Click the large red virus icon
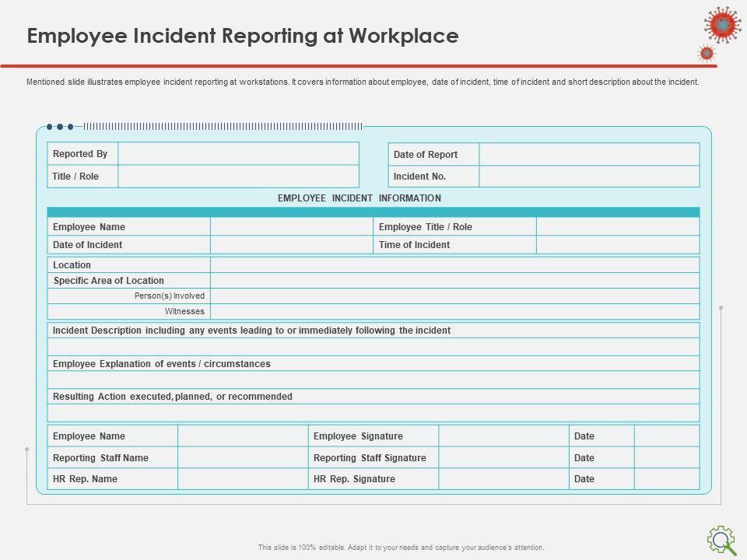The height and width of the screenshot is (560, 747). 722,25
